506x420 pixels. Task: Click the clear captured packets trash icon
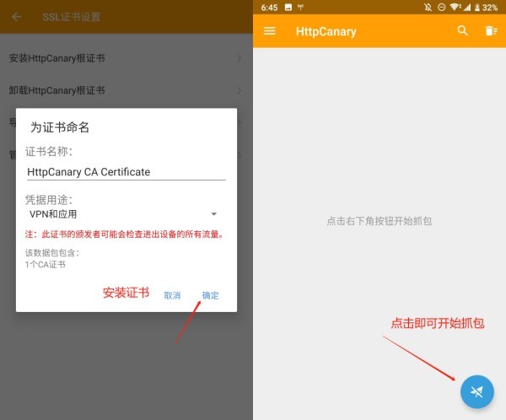(x=490, y=31)
